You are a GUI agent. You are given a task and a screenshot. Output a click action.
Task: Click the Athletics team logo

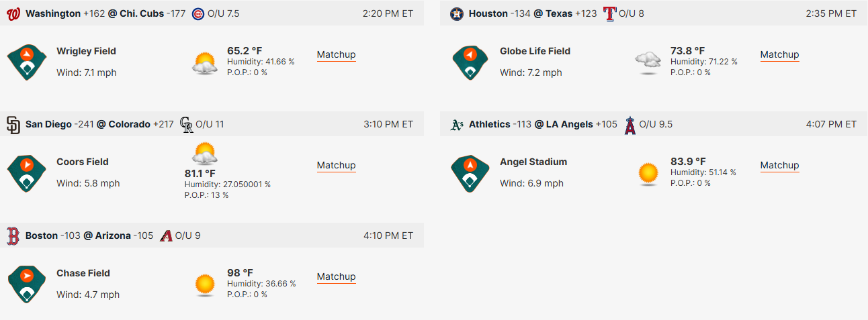pyautogui.click(x=457, y=124)
